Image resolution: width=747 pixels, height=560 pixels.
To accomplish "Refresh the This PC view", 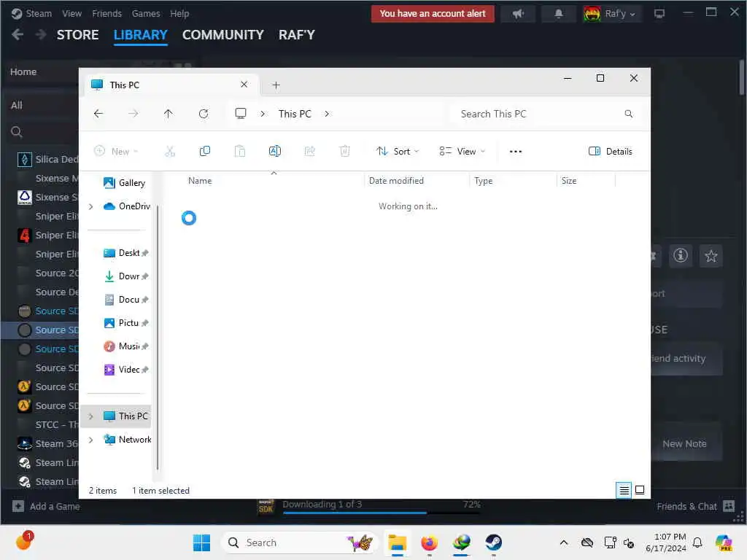I will (x=204, y=114).
